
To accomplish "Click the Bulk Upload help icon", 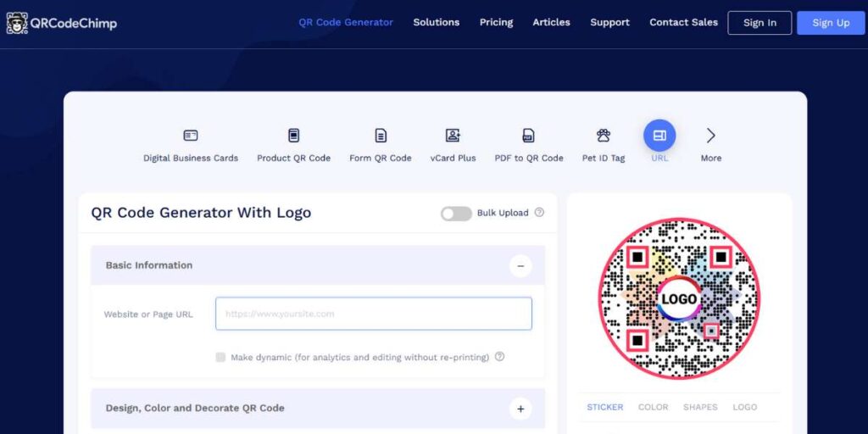I will click(x=539, y=213).
